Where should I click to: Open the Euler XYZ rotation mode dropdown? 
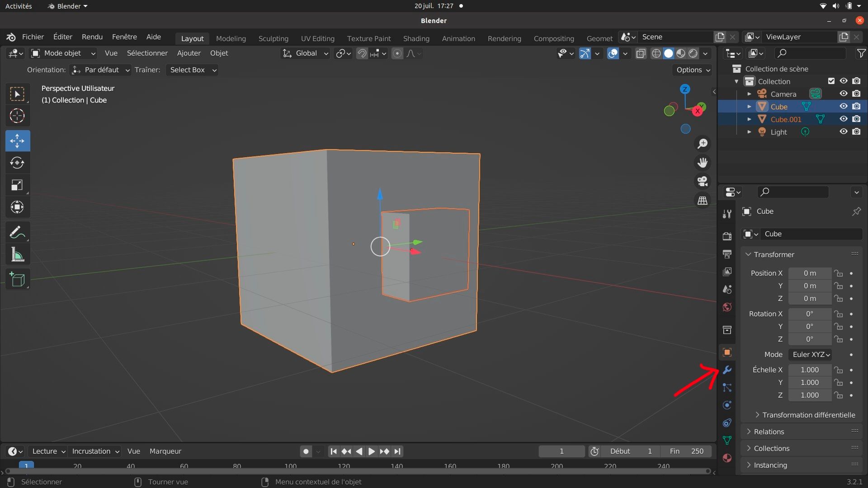[811, 355]
